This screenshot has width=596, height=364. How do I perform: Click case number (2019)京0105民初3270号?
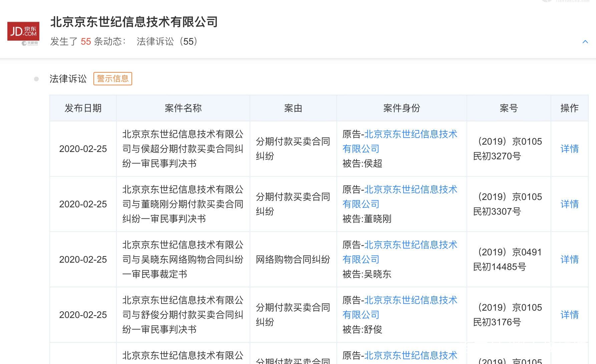coord(508,149)
